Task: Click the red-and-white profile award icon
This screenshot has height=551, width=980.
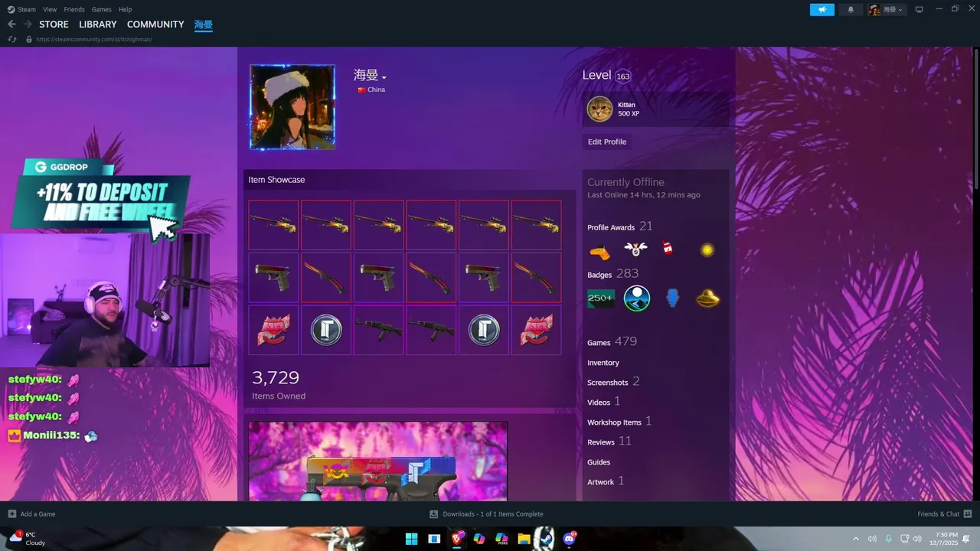Action: point(668,249)
